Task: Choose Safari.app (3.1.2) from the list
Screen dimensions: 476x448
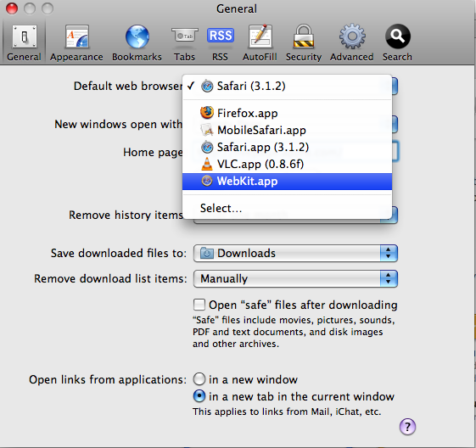Action: click(x=287, y=147)
